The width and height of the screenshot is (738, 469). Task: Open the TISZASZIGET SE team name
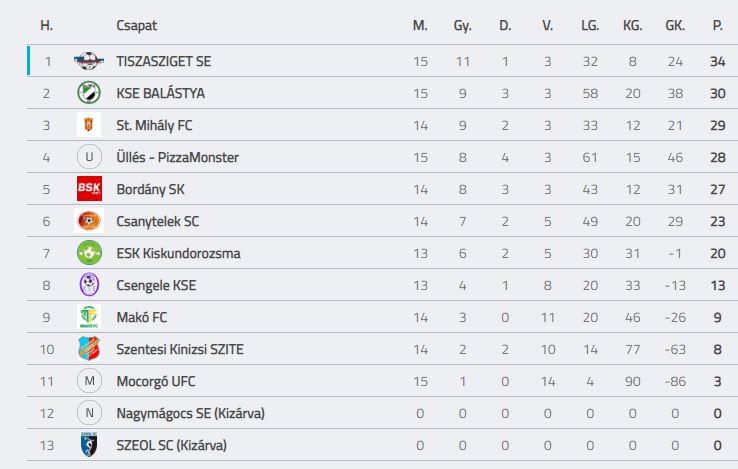click(x=164, y=61)
